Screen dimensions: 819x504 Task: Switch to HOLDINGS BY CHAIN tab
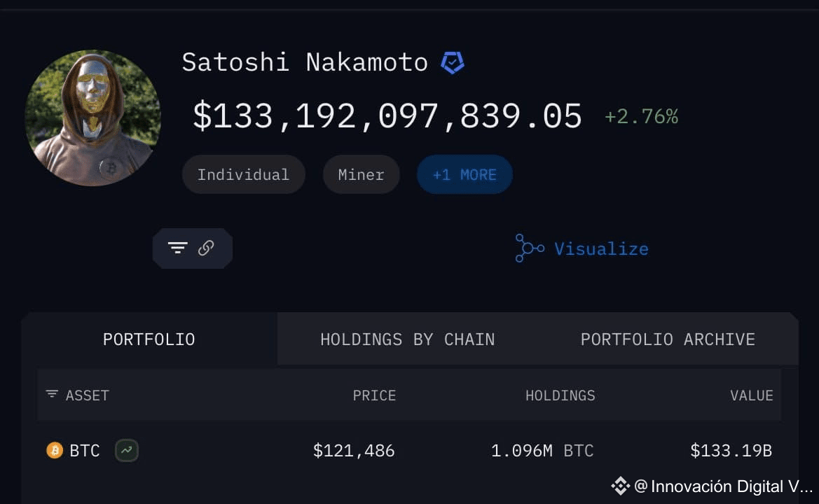(408, 339)
